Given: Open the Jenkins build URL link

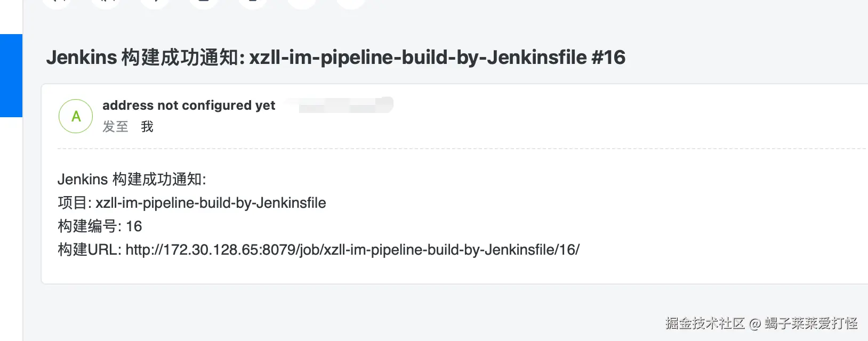Looking at the screenshot, I should [x=352, y=249].
